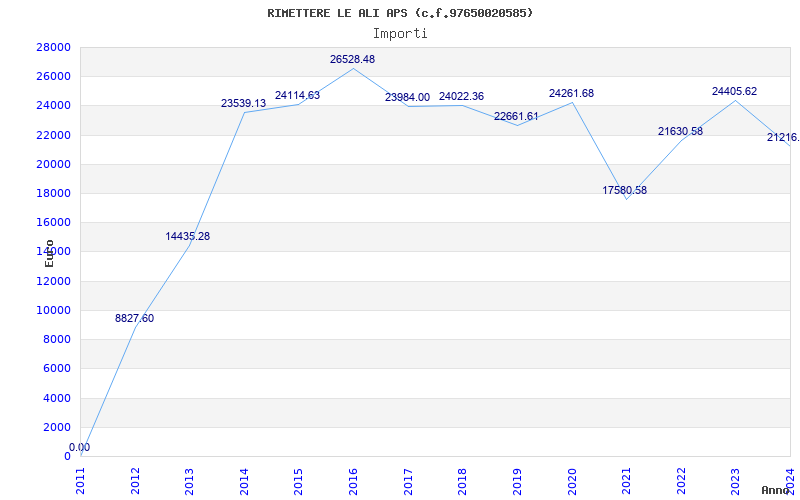Click the 2011 x-axis year label
The width and height of the screenshot is (800, 500).
81,482
